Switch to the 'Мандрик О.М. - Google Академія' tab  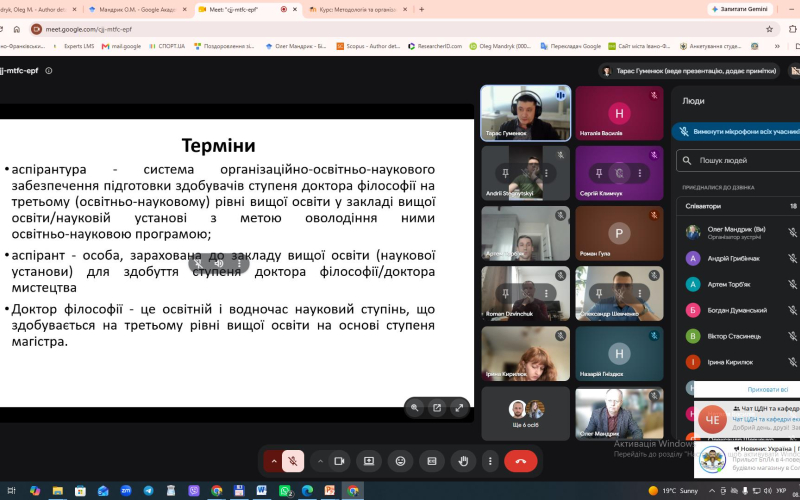point(136,9)
